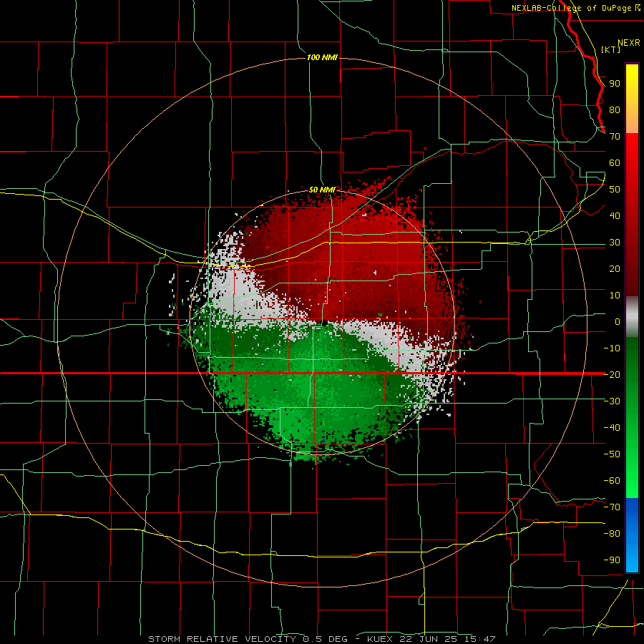
Task: Click the 60 value on the velocity scale
Action: (615, 163)
